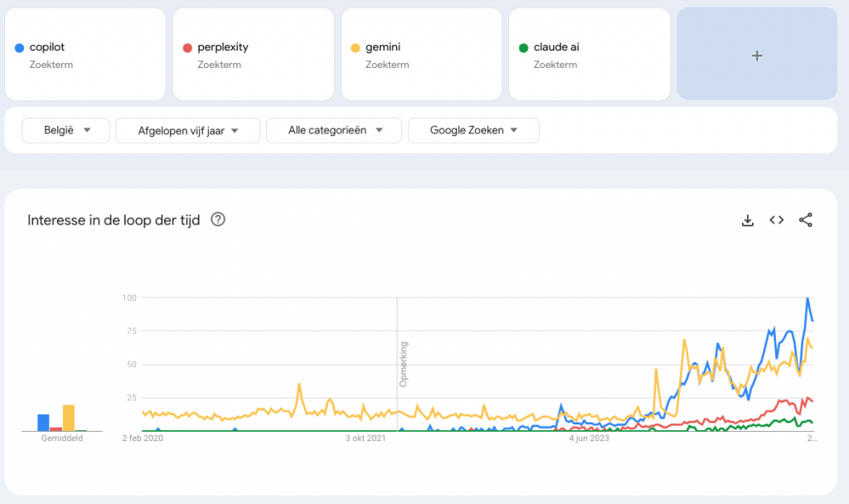Expand the Afgelopen vijf jaar dropdown
Screen dimensions: 849x504
point(187,130)
